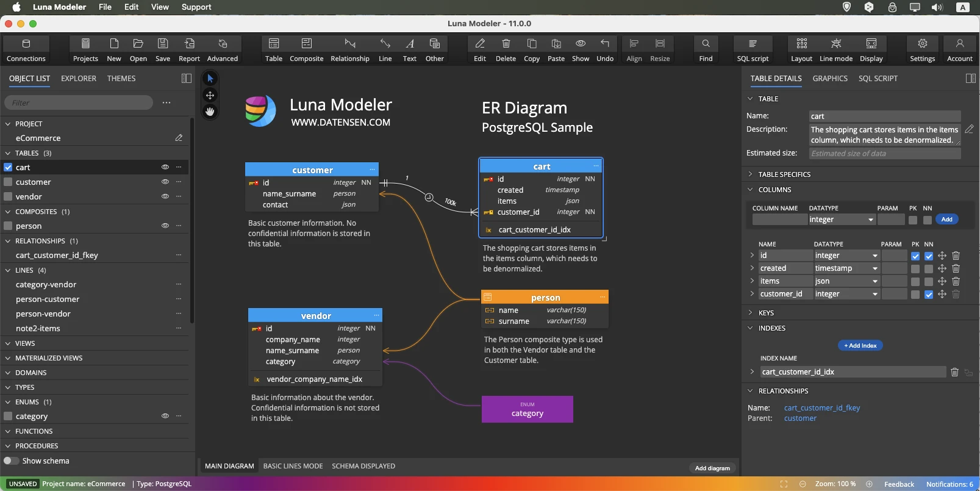Delete the created column with trash icon
The width and height of the screenshot is (980, 491).
956,268
